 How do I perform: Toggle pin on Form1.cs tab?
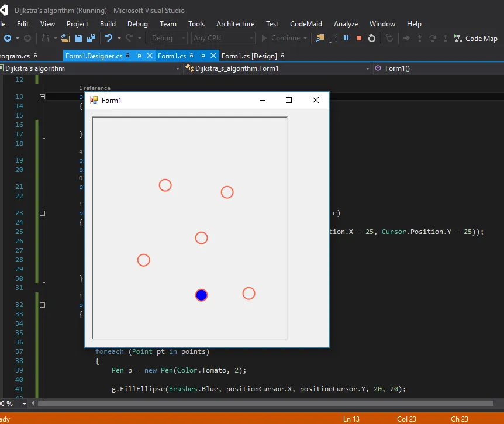click(x=202, y=56)
